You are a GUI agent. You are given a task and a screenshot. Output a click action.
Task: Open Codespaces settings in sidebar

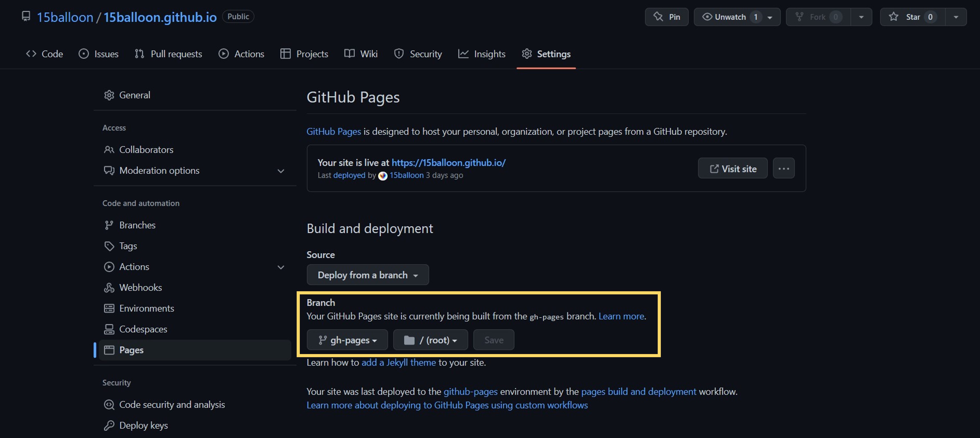(x=143, y=329)
